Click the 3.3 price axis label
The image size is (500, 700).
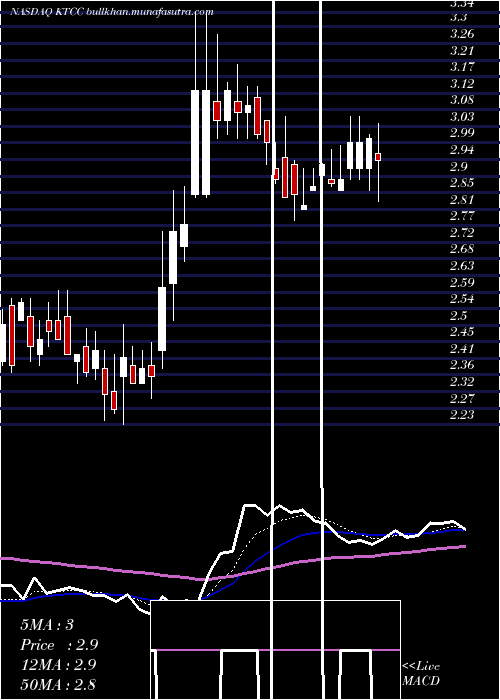click(x=459, y=17)
